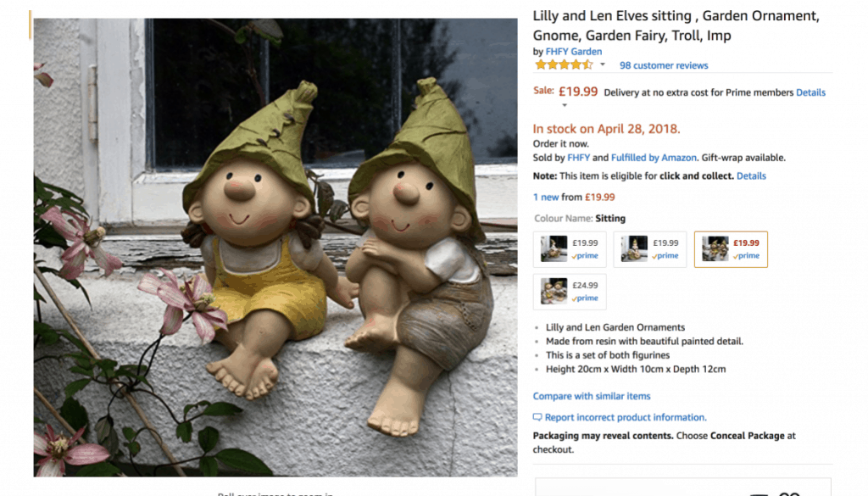Open the 98 customer reviews link
Viewport: 868px width, 496px height.
click(x=664, y=65)
